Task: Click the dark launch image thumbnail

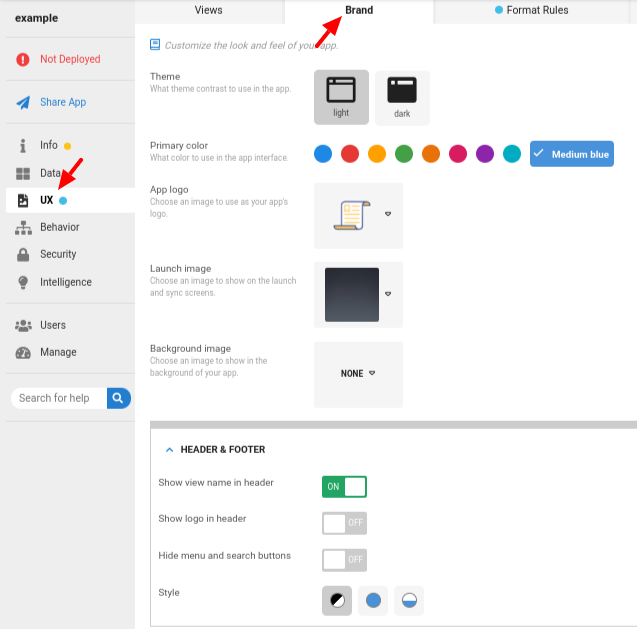Action: (x=352, y=295)
